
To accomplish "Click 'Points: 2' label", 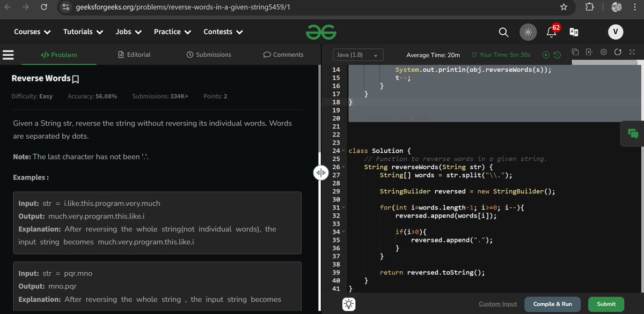I will tap(215, 96).
